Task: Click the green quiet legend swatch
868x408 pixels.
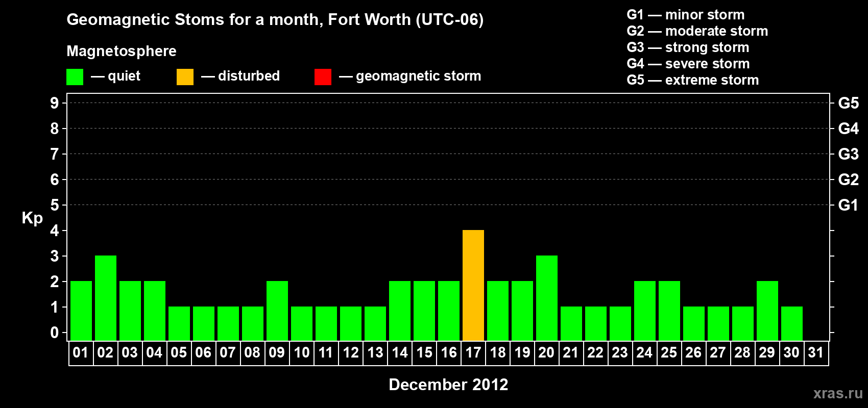Action: click(75, 77)
